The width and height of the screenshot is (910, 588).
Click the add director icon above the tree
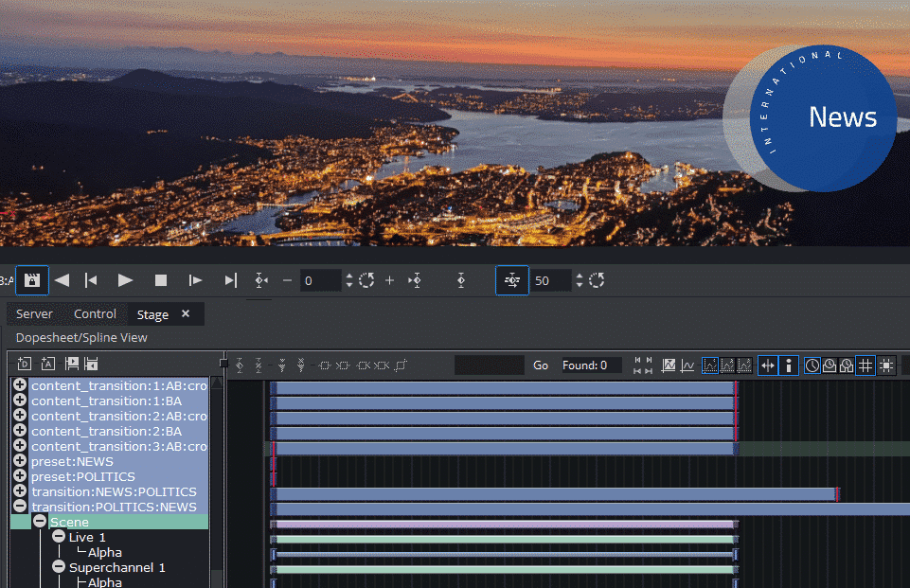[x=25, y=364]
